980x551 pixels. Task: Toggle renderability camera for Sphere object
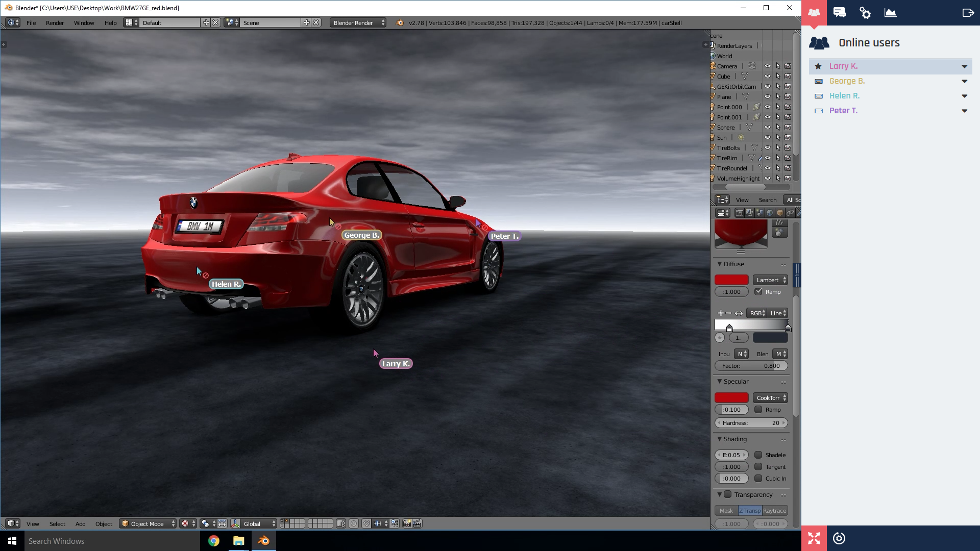click(x=788, y=127)
